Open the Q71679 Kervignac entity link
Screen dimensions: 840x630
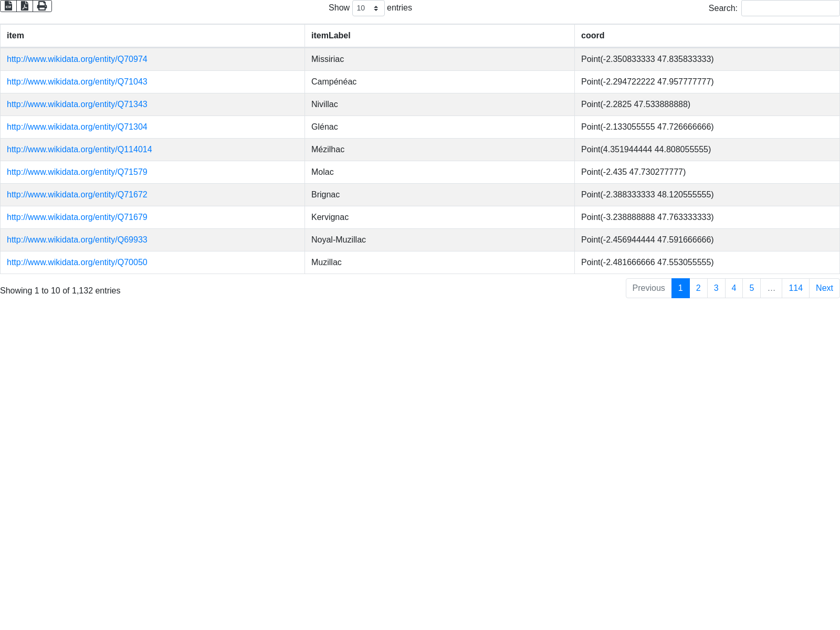(x=77, y=217)
